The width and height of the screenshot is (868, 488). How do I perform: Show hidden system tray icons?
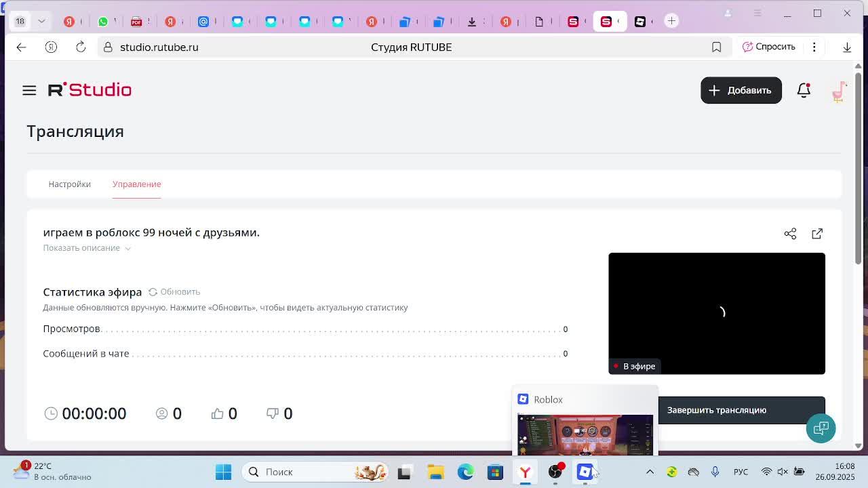coord(650,472)
